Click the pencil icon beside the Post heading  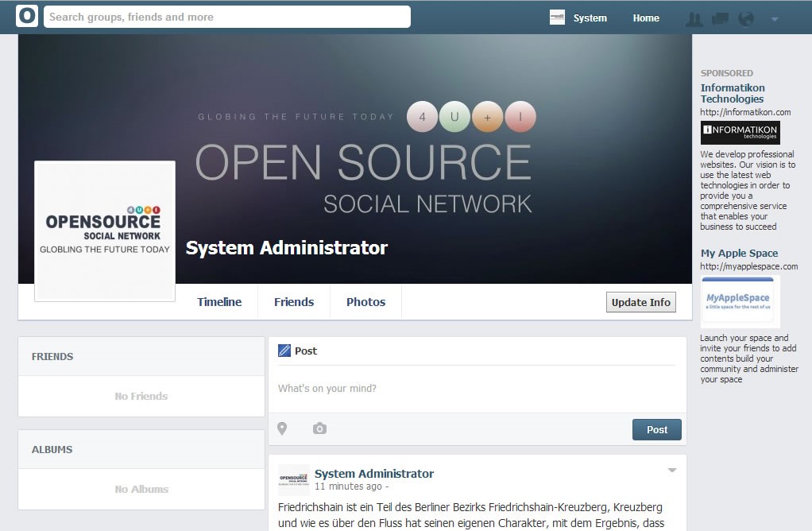[284, 351]
